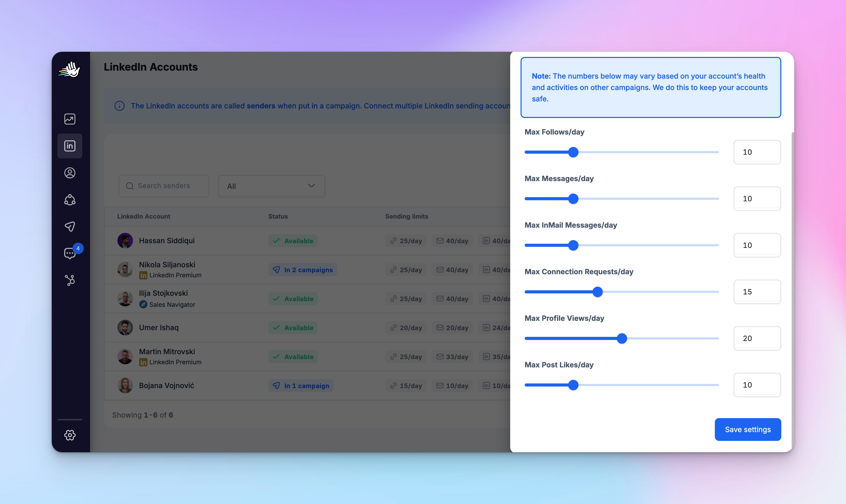Open the user profile sidebar icon
This screenshot has width=846, height=504.
pyautogui.click(x=70, y=173)
